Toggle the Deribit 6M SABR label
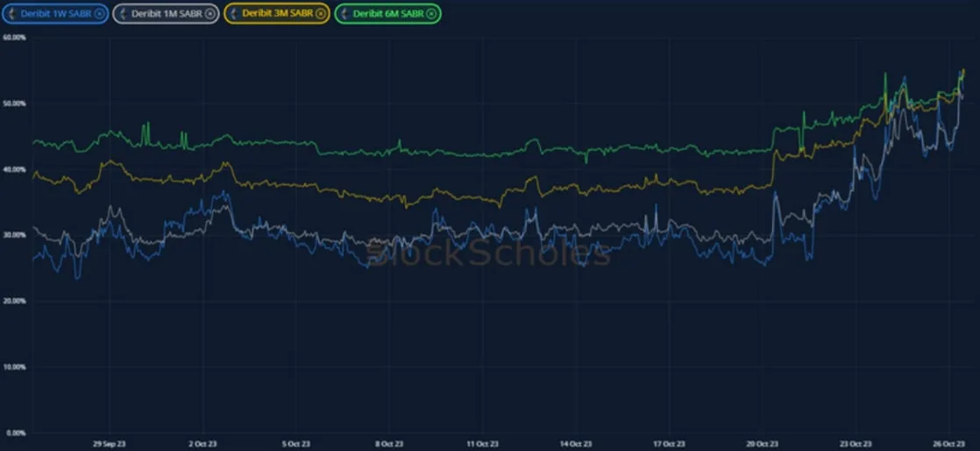The width and height of the screenshot is (980, 451). coord(388,14)
